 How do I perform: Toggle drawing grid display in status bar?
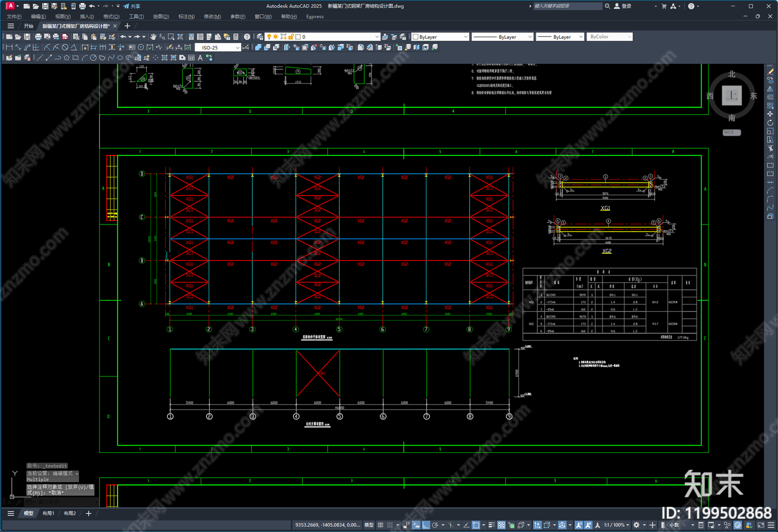coord(381,525)
